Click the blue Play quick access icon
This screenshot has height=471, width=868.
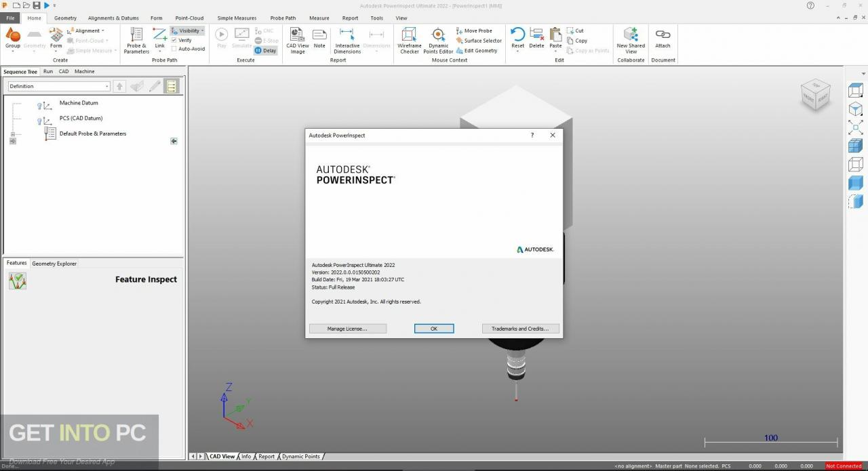pyautogui.click(x=47, y=5)
